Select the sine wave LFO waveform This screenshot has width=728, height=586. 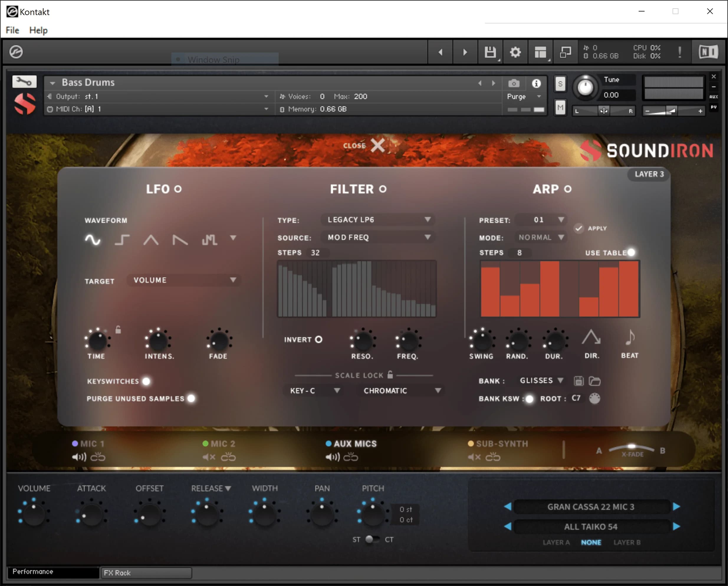(93, 239)
